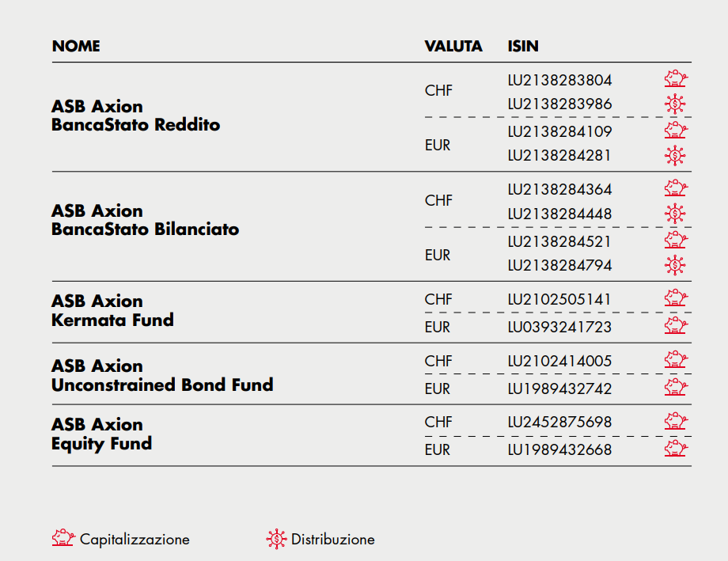The height and width of the screenshot is (561, 728).
Task: Click the distribution icon beside LU2138283986
Action: [x=675, y=104]
